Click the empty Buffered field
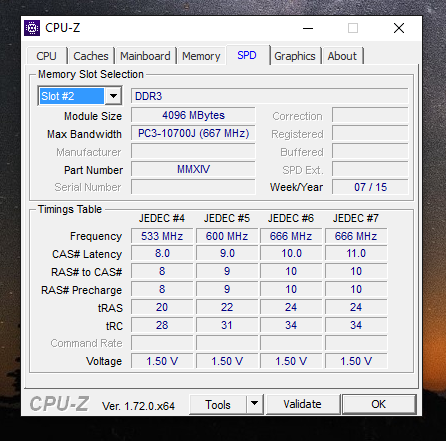Image resolution: width=446 pixels, height=441 pixels. click(370, 151)
